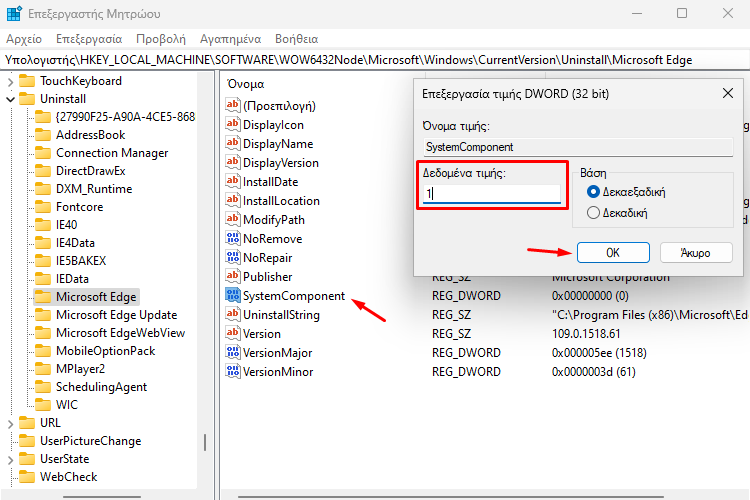Select the Publisher string icon

[232, 277]
